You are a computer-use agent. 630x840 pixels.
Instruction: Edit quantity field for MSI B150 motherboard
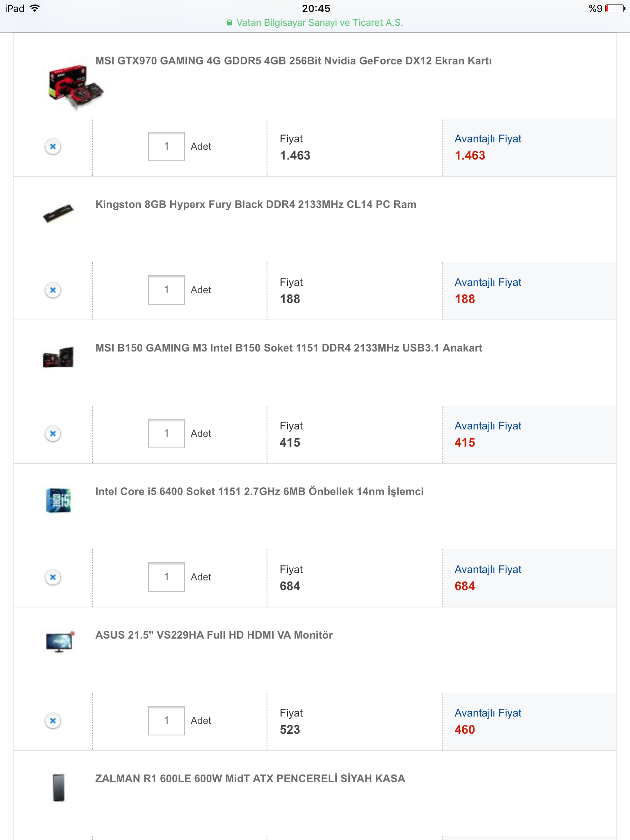[x=166, y=434]
